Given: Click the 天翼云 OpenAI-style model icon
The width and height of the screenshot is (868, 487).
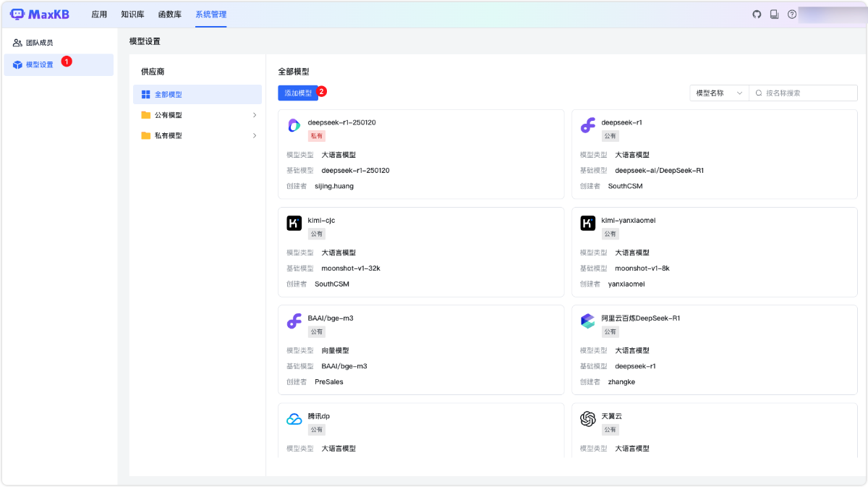Looking at the screenshot, I should [587, 419].
